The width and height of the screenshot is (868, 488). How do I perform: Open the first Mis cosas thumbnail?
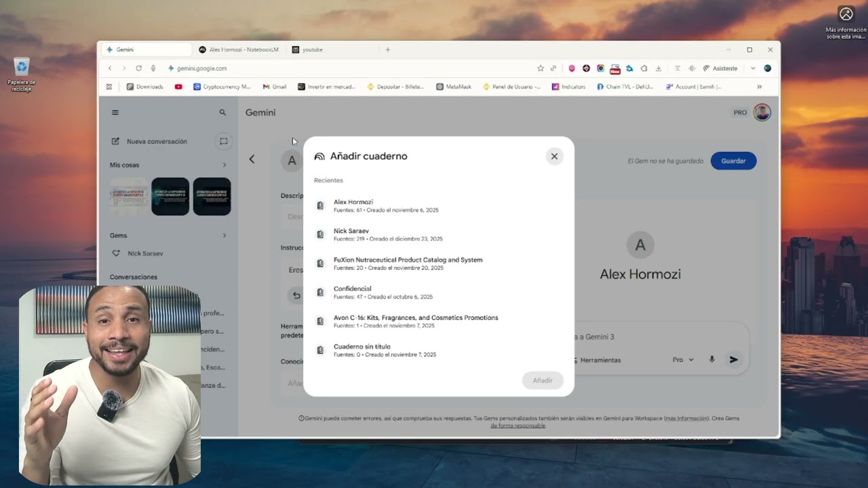(129, 197)
